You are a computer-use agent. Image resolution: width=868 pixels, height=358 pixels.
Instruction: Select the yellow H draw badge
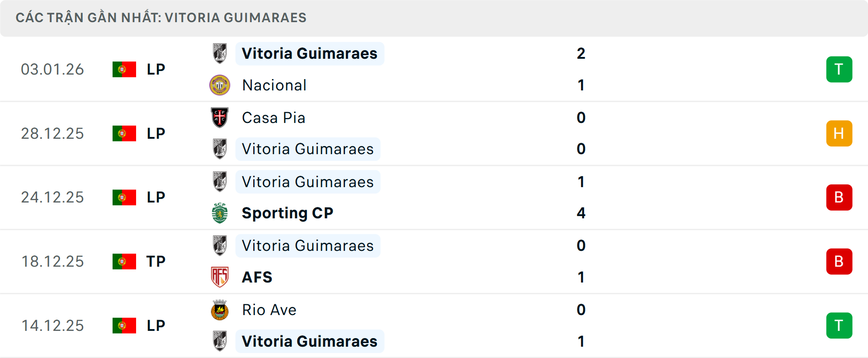pyautogui.click(x=839, y=133)
